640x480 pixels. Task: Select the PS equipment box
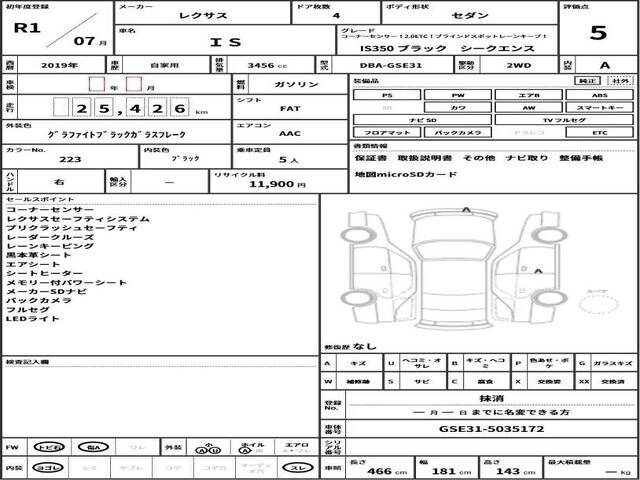click(386, 94)
